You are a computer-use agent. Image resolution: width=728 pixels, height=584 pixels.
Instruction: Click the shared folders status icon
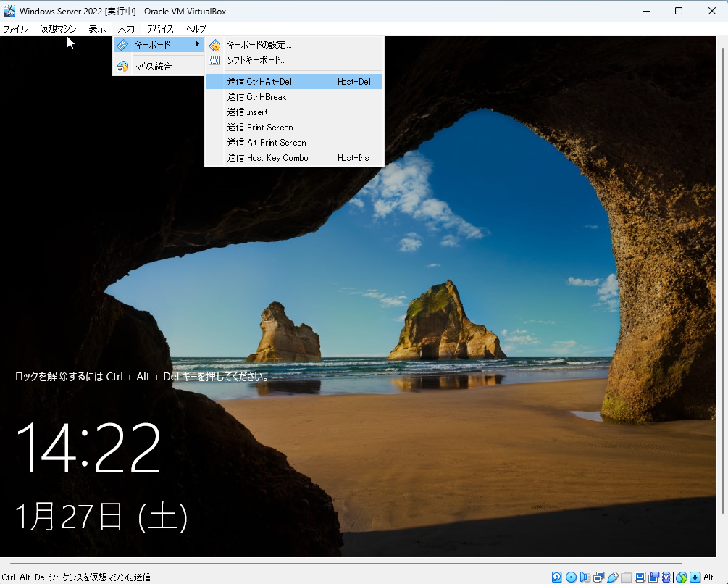pyautogui.click(x=624, y=577)
